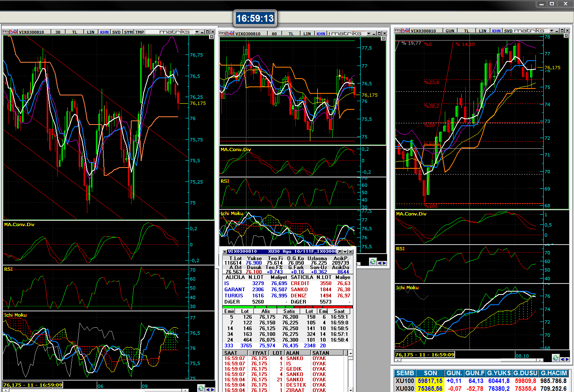This screenshot has height=392, width=574.
Task: Open the left chart matriks dropdown arrow
Action: click(197, 32)
